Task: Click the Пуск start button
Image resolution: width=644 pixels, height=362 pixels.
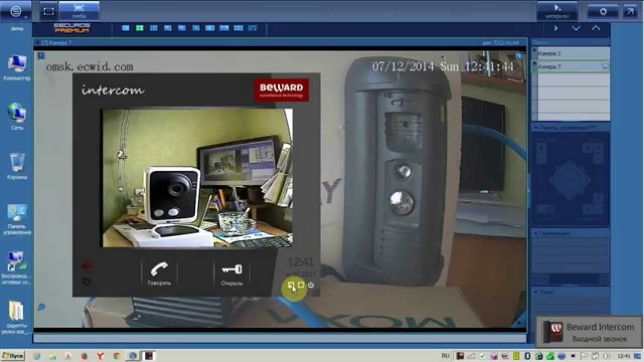Action: (x=13, y=355)
